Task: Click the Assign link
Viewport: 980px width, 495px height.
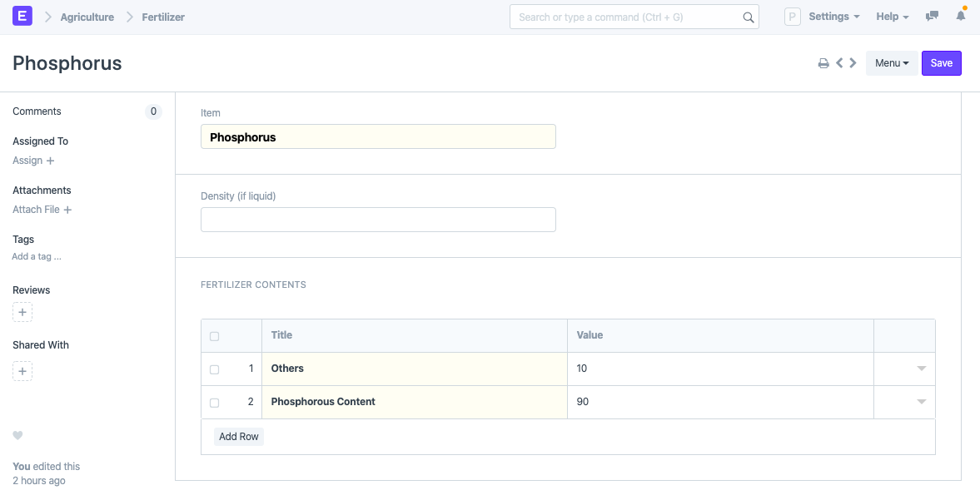Action: [27, 161]
